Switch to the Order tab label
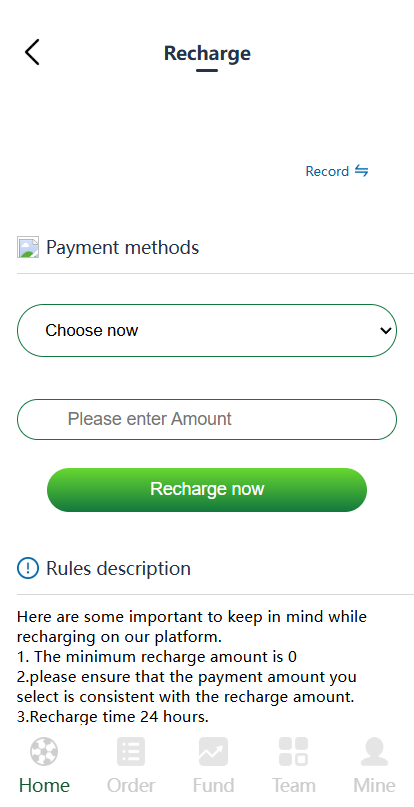Screen dimensions: 414x807 131,786
